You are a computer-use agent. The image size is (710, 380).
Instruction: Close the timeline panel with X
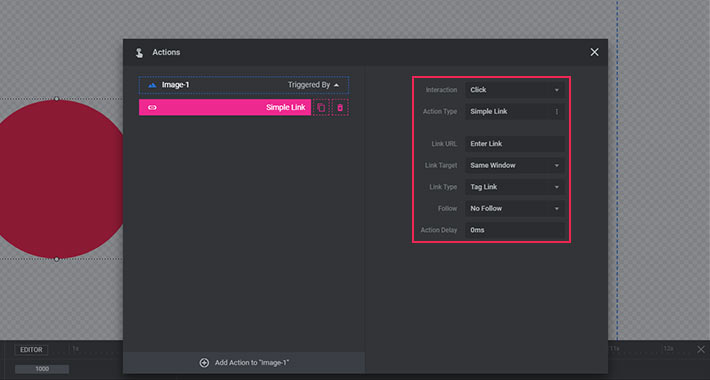(x=701, y=349)
